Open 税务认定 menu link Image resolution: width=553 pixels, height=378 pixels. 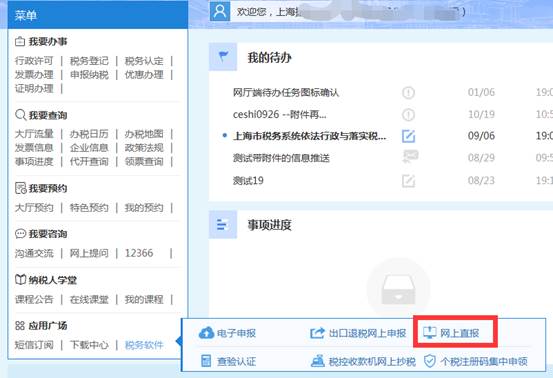tap(144, 61)
